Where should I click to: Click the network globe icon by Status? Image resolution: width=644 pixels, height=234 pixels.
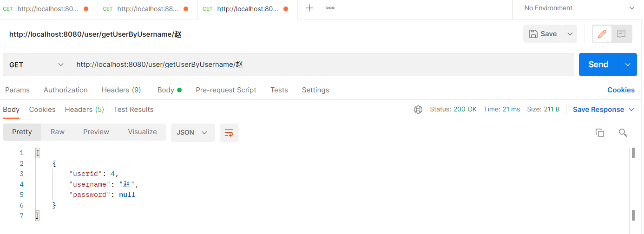418,110
